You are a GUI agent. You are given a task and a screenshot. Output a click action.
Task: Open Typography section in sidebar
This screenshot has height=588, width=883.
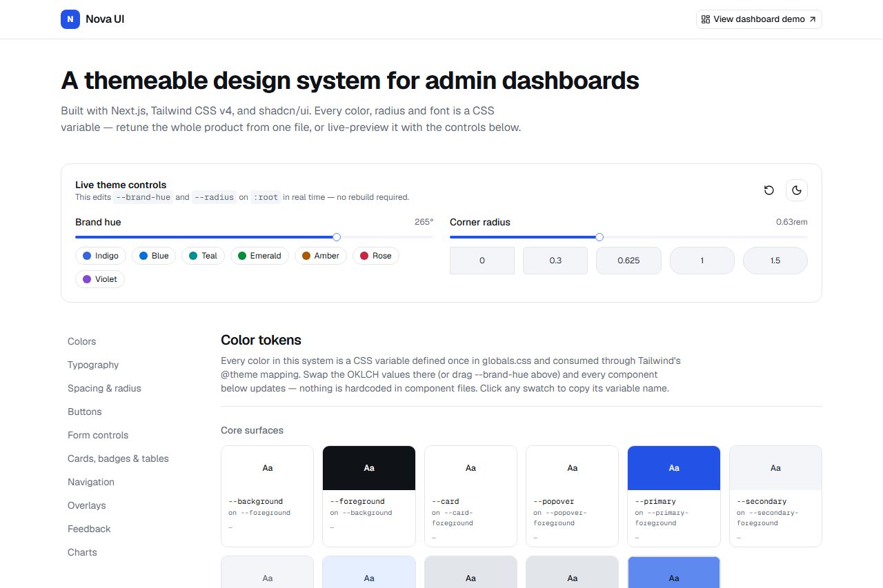93,365
